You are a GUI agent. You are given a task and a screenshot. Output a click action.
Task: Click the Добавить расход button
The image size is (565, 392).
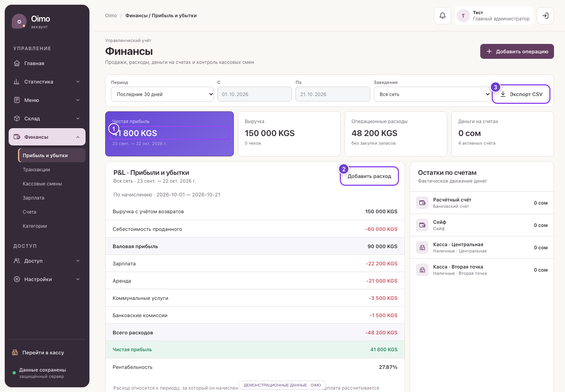click(x=369, y=176)
